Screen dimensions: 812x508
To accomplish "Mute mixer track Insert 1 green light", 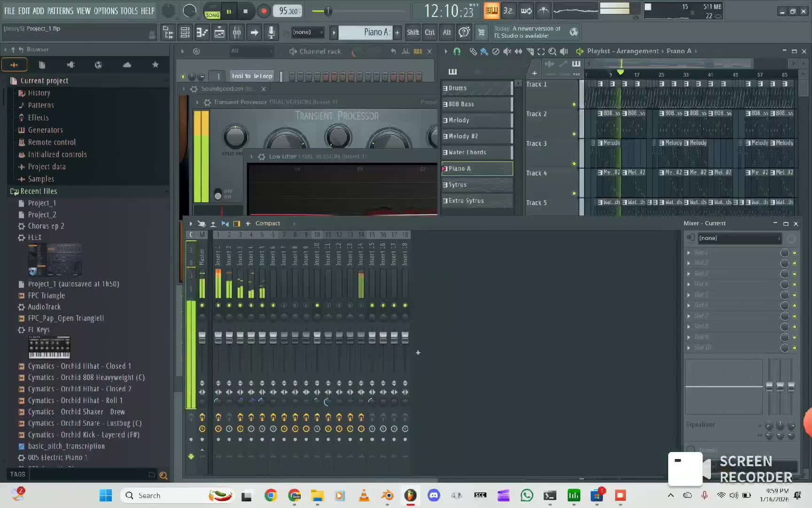I will click(x=218, y=305).
